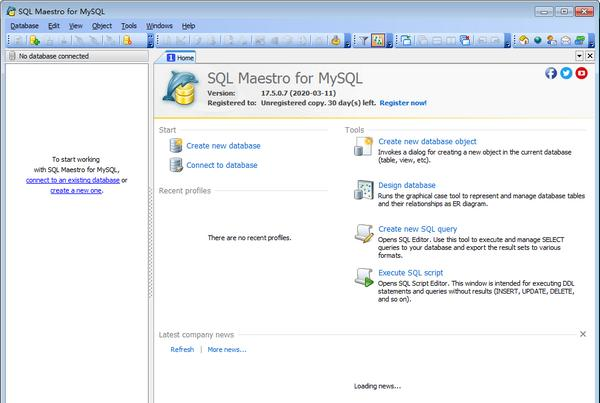Click the new window toolbar icon

click(x=407, y=40)
